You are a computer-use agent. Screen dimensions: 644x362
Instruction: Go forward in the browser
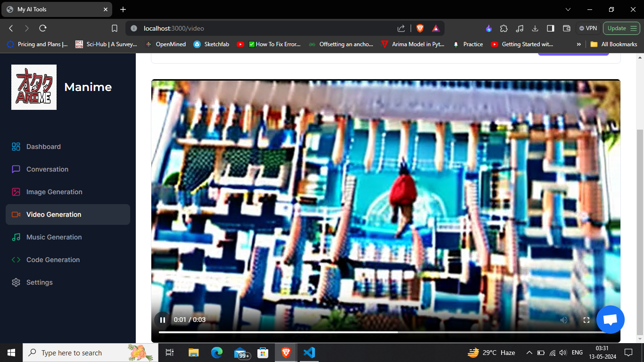[27, 28]
